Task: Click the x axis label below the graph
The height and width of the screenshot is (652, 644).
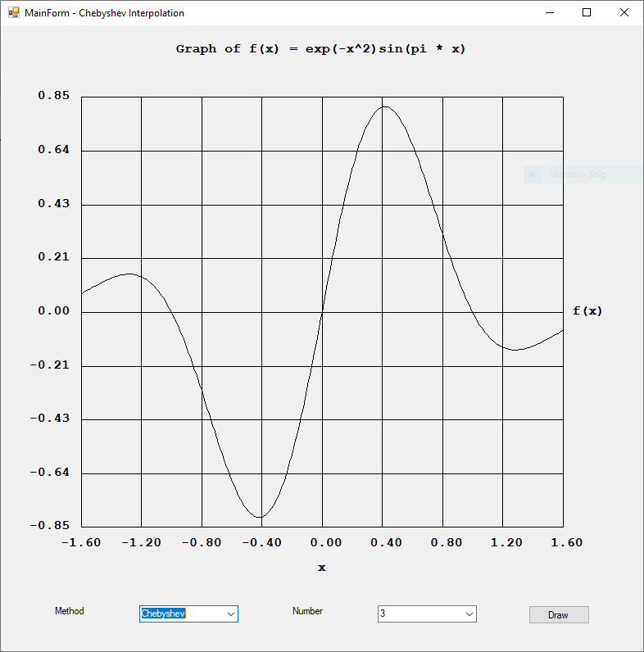Action: [x=322, y=568]
